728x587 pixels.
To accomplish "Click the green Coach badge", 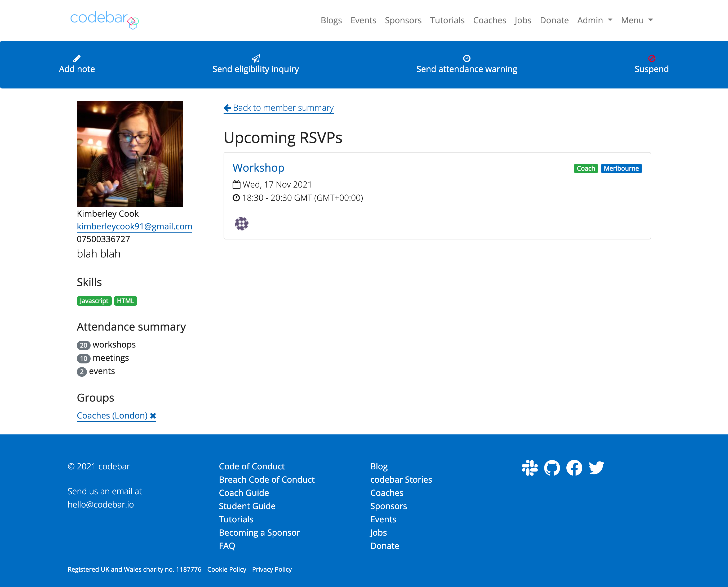I will [586, 168].
